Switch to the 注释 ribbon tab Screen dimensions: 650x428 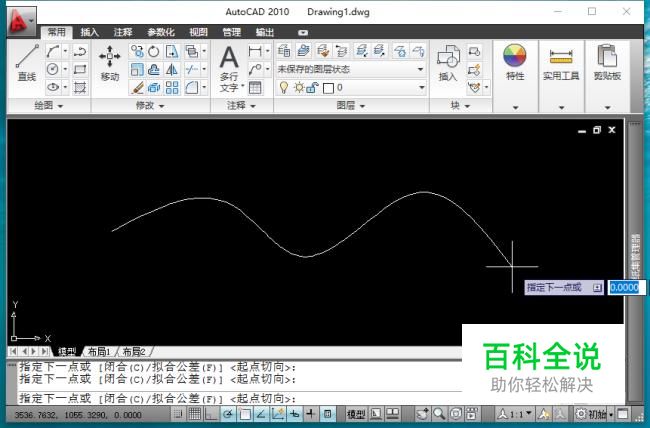tap(123, 32)
